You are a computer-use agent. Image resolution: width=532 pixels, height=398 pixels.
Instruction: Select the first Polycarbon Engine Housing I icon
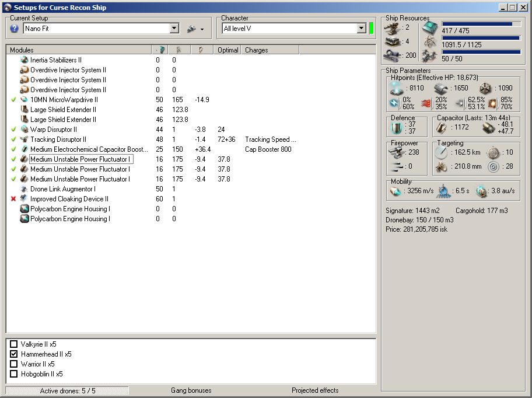pos(24,209)
